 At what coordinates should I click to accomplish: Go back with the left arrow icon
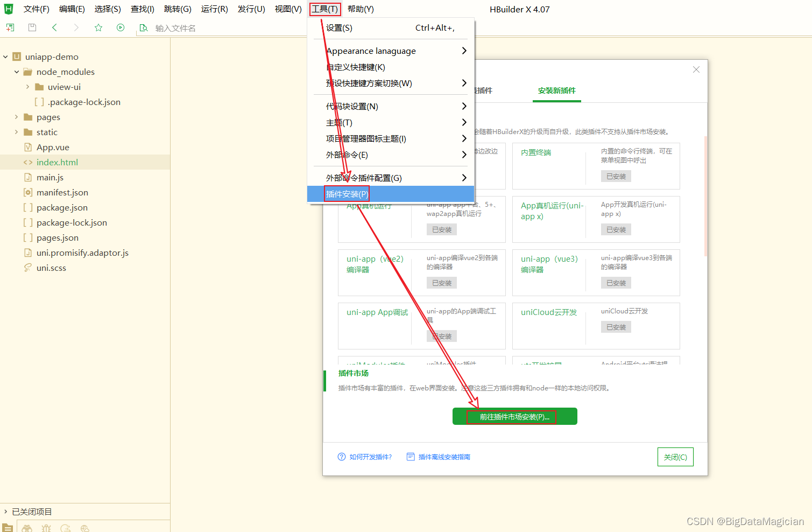pos(54,27)
